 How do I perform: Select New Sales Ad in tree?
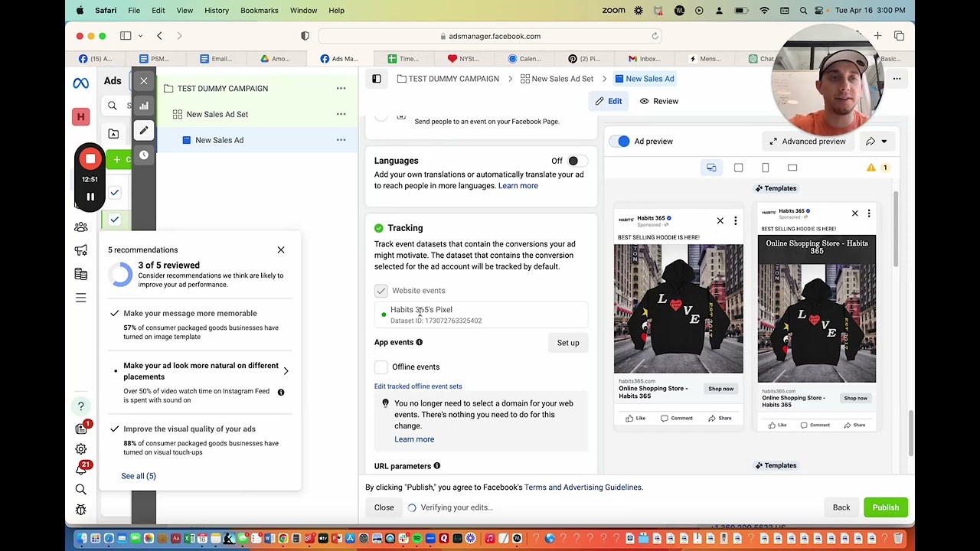[x=219, y=140]
